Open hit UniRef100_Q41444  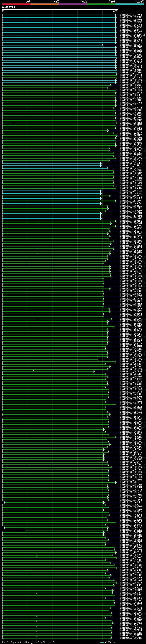pyautogui.click(x=131, y=25)
